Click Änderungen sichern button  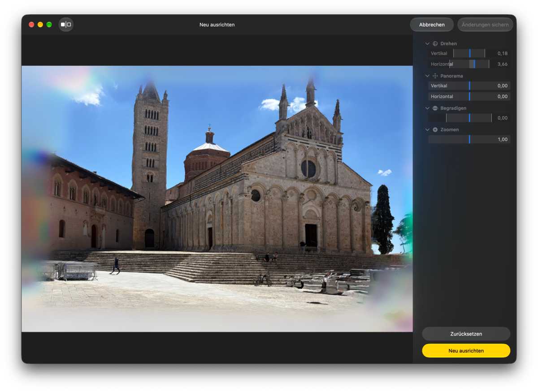(x=485, y=25)
